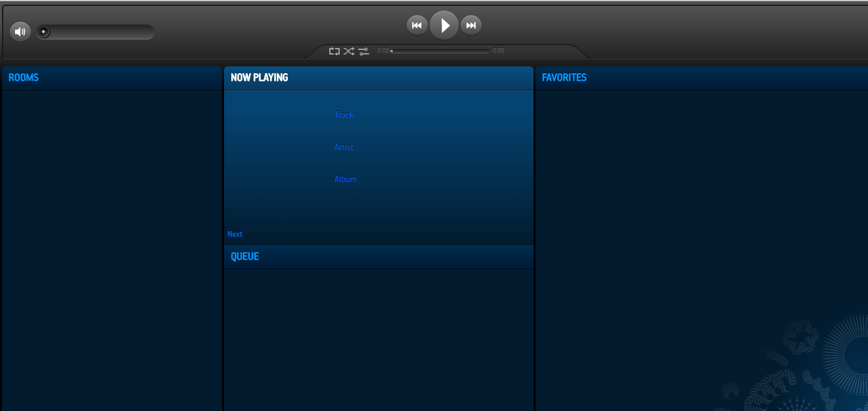Click the Next label
This screenshot has width=868, height=411.
tap(235, 234)
